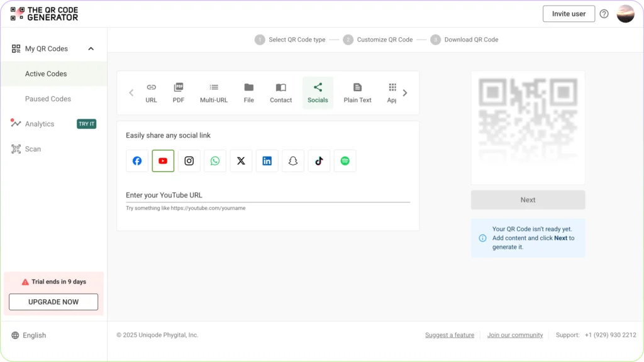Image resolution: width=644 pixels, height=362 pixels.
Task: Open the English language selector
Action: point(28,335)
